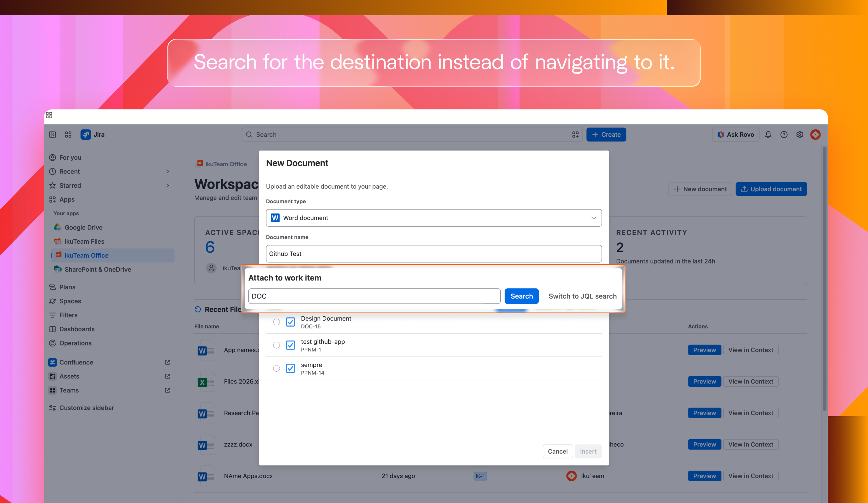Click the Cancel button
Screen dimensions: 868x503
tap(558, 451)
